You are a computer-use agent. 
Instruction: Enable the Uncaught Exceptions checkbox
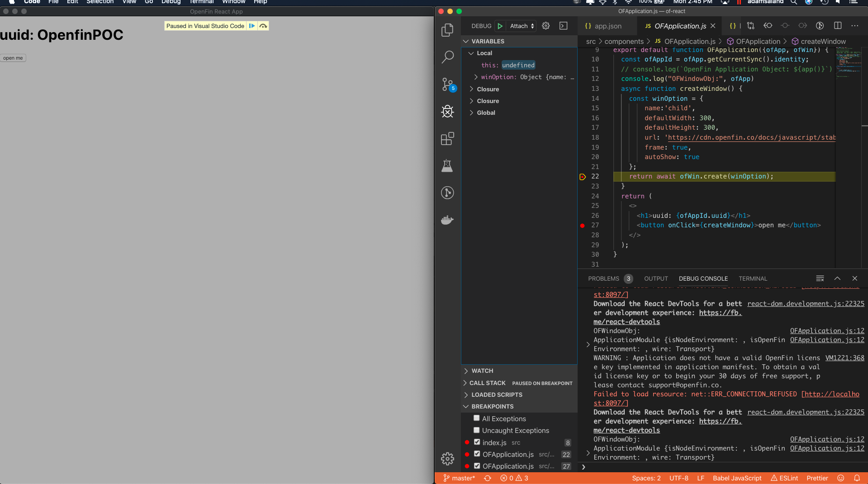pyautogui.click(x=476, y=430)
